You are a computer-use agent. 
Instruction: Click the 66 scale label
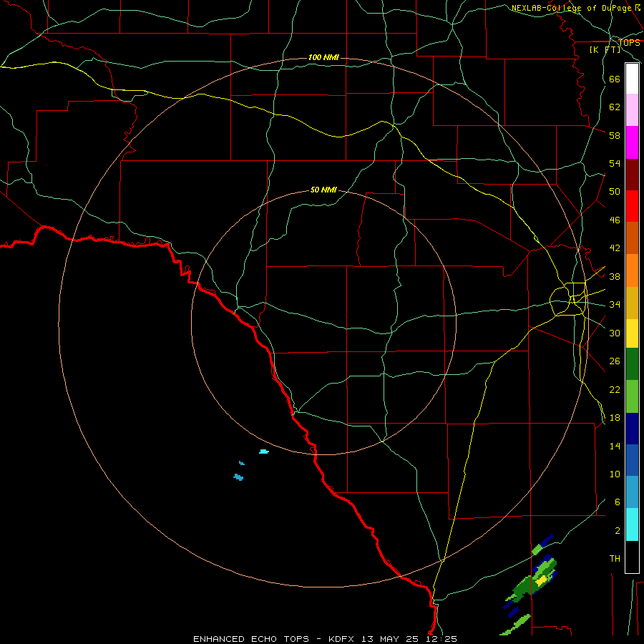615,79
